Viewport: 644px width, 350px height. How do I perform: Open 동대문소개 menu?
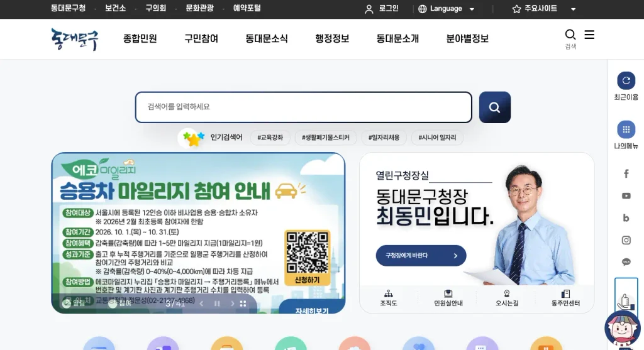tap(397, 38)
